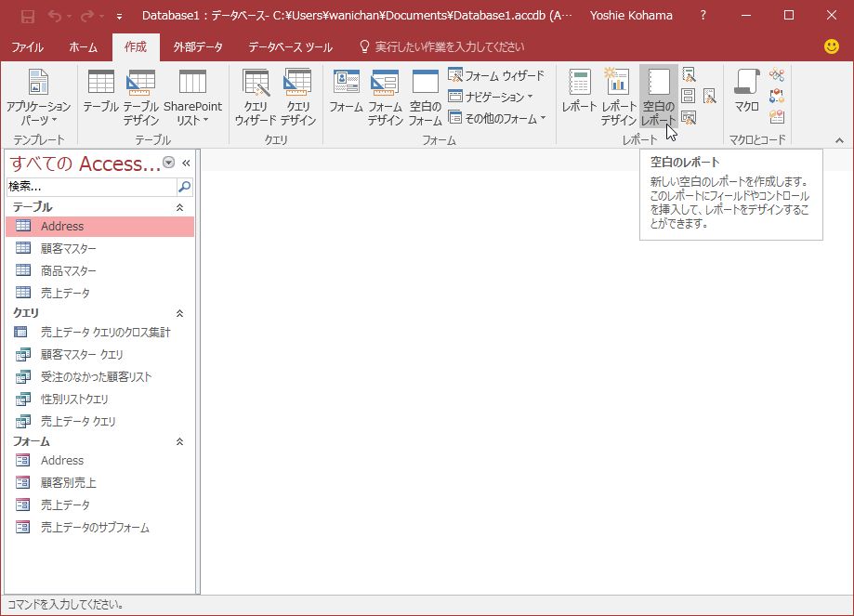Create a new Form
Image resolution: width=854 pixels, height=616 pixels.
tap(346, 91)
